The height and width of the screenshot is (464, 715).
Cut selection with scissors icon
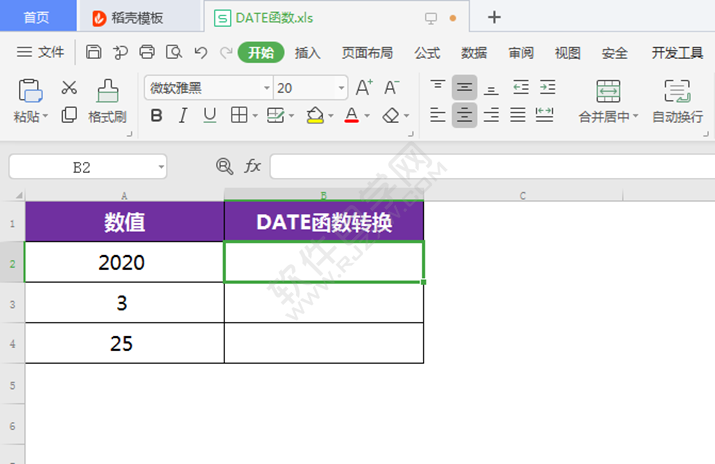pyautogui.click(x=69, y=88)
